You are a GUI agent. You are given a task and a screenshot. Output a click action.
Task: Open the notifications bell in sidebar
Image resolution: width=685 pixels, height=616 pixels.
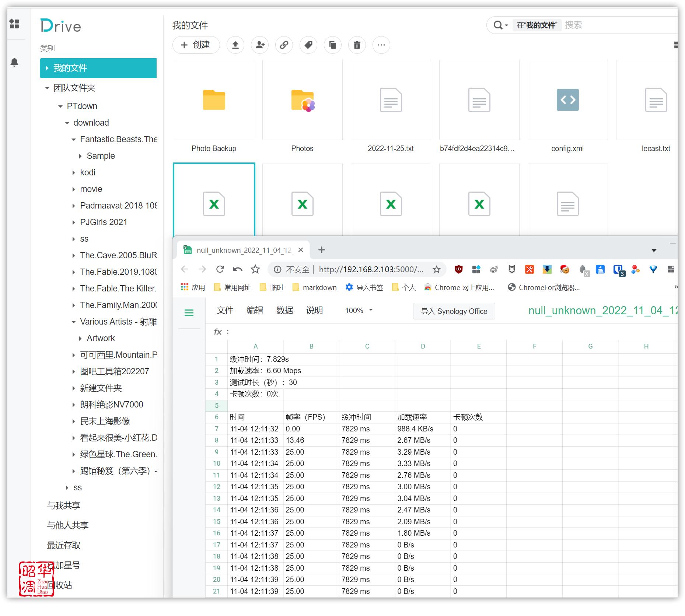(x=14, y=62)
